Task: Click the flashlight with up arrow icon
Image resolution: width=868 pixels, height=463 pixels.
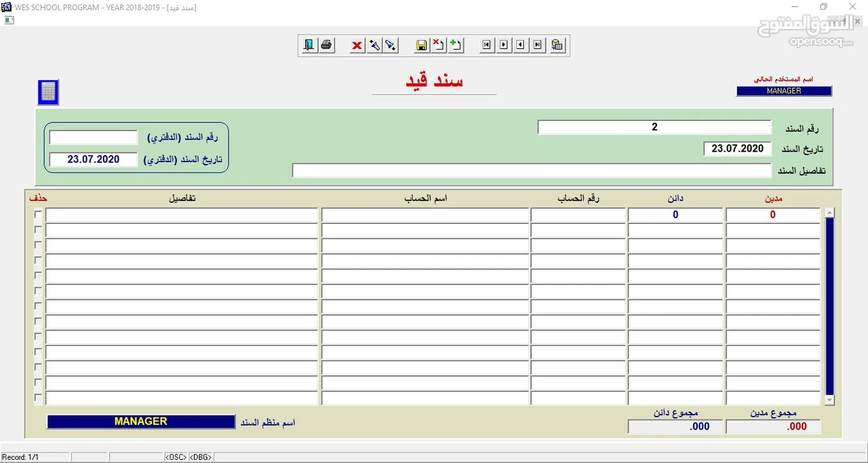Action: click(374, 45)
